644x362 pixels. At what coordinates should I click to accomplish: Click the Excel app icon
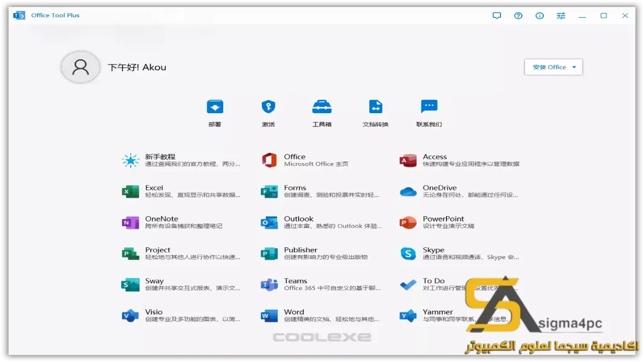click(x=130, y=191)
